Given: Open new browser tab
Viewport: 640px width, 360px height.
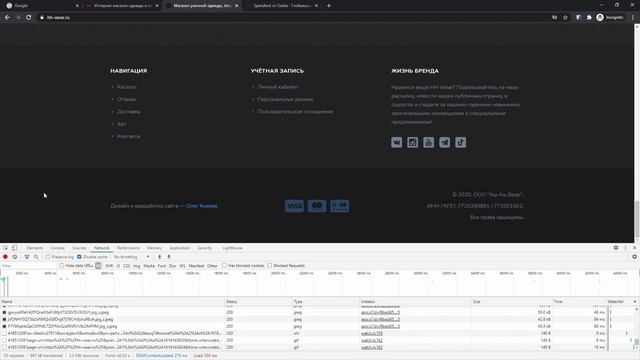Looking at the screenshot, I should [x=329, y=6].
